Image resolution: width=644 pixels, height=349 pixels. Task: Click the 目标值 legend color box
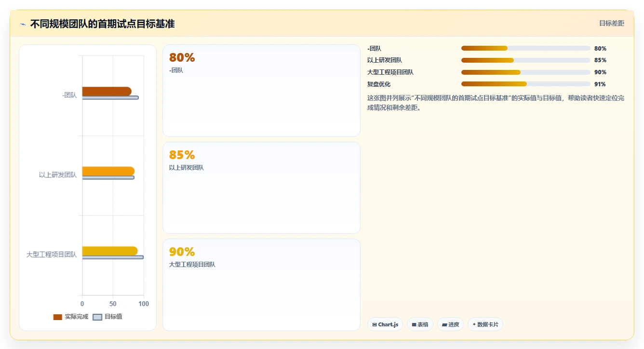click(97, 317)
